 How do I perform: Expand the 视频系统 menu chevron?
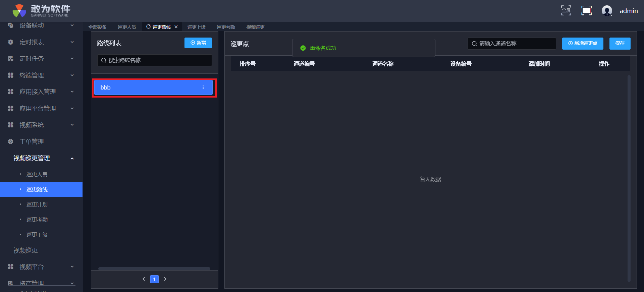click(72, 125)
